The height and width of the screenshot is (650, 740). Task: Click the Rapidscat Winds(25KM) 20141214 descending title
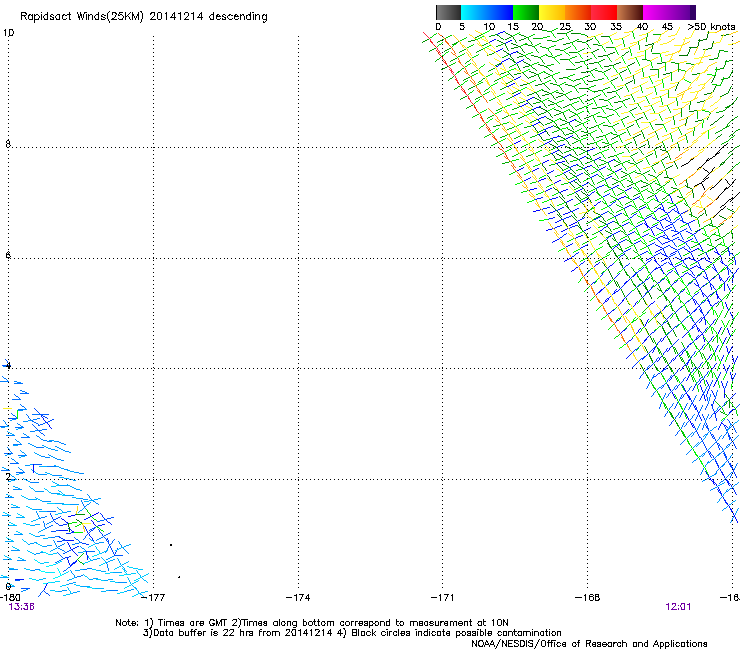click(x=143, y=16)
